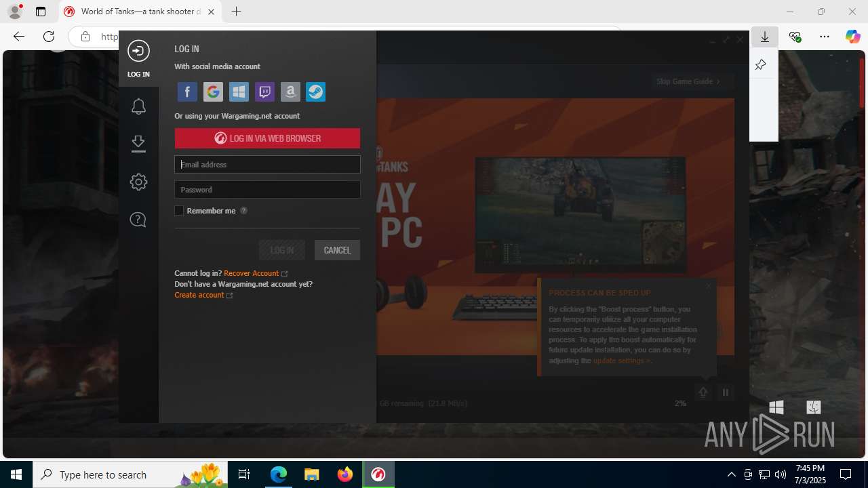
Task: Close the Process can be sped up tooltip
Action: [x=709, y=285]
